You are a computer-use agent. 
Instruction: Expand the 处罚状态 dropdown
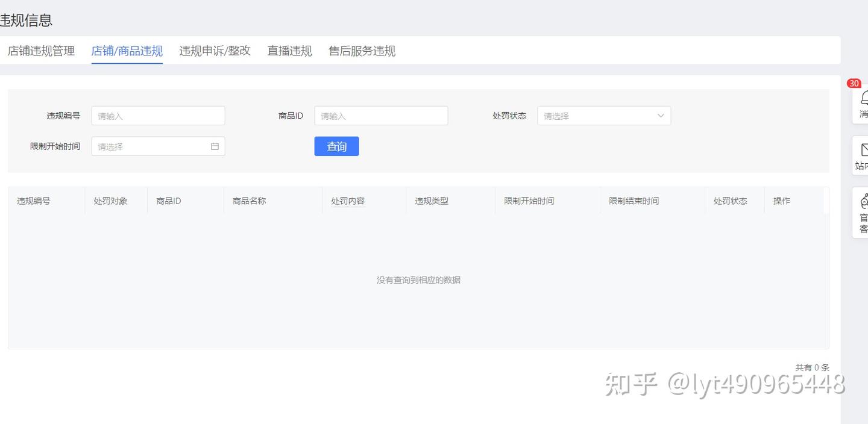point(604,116)
